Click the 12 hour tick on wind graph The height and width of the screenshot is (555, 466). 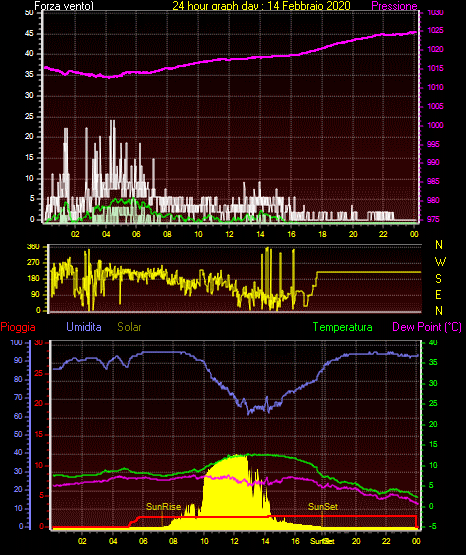(x=229, y=234)
